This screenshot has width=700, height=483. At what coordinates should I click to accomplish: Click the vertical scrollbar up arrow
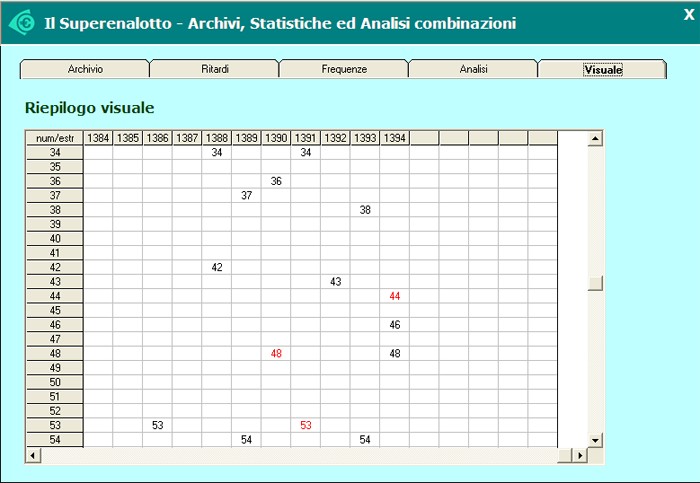pyautogui.click(x=595, y=138)
